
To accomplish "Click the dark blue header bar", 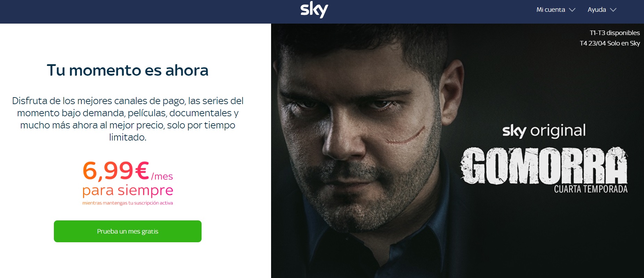I will tap(322, 12).
